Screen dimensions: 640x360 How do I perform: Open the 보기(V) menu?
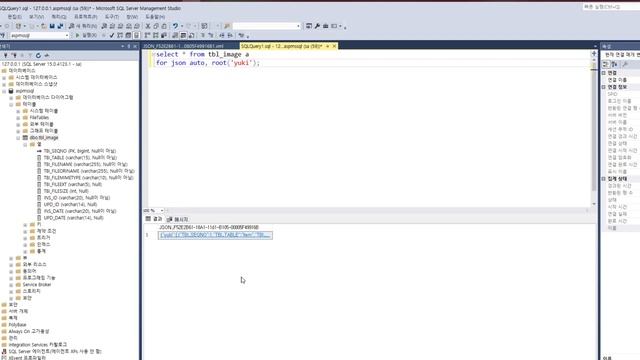36,17
